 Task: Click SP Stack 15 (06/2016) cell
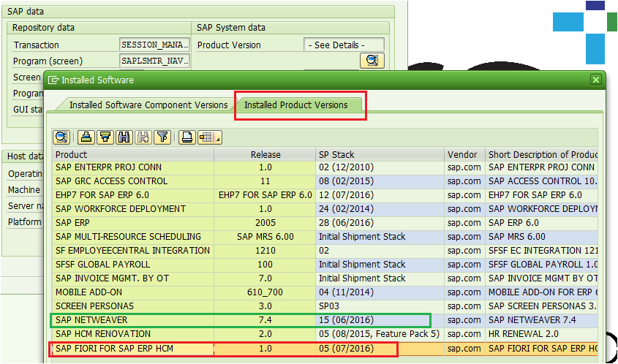click(x=380, y=320)
